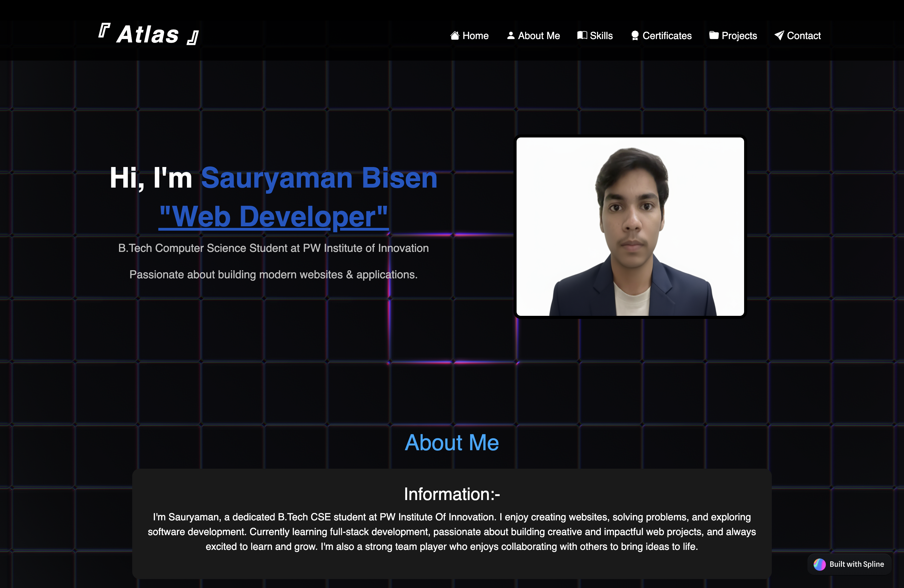The image size is (904, 588).
Task: Open the Contact nav link
Action: click(803, 36)
